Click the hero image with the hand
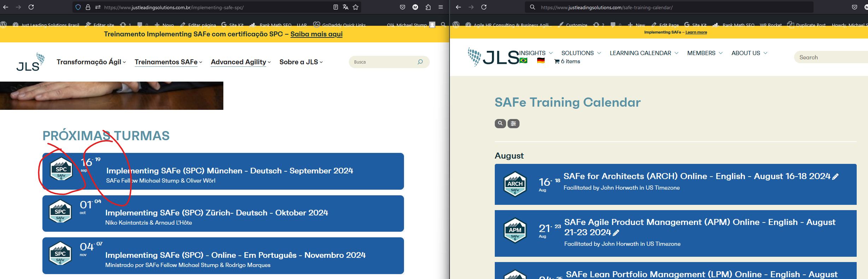Viewport: 868px width, 279px height. [x=112, y=96]
